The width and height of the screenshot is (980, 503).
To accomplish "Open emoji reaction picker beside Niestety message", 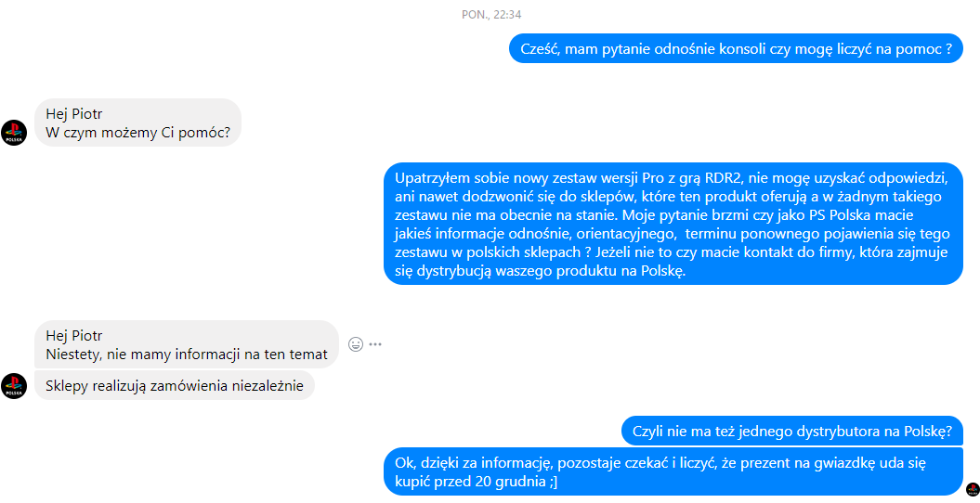I will (356, 344).
